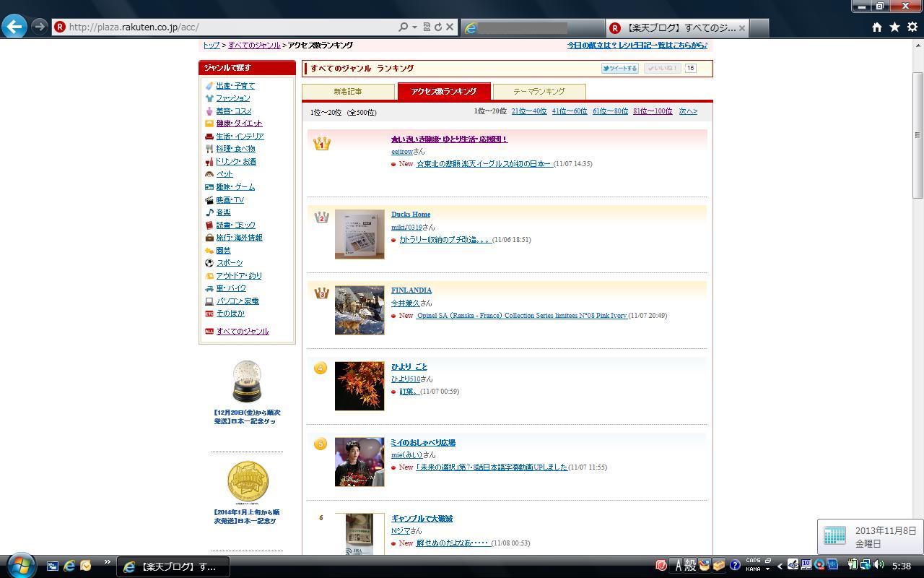Viewport: 924px width, 578px height.
Task: Open Internet Explorer from Quick Launch
Action: (69, 566)
